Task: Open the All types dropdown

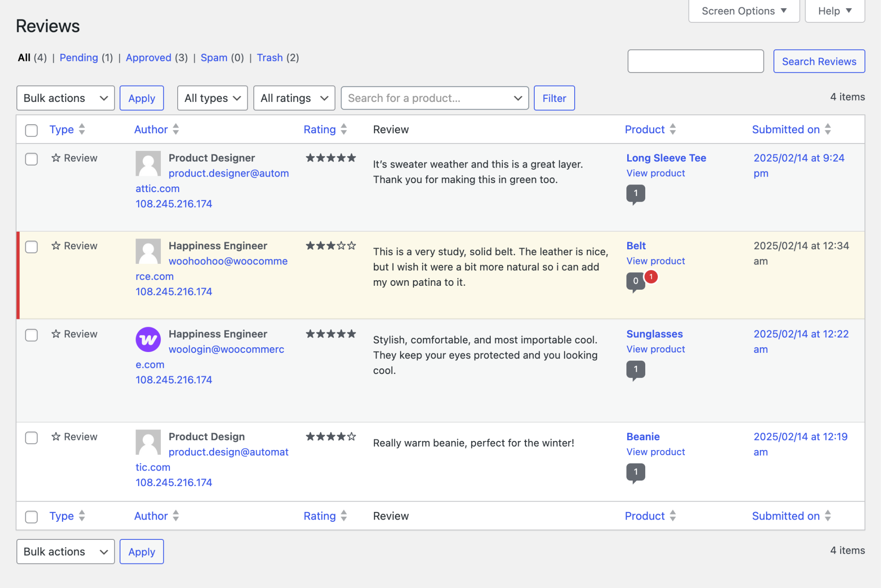Action: (212, 98)
